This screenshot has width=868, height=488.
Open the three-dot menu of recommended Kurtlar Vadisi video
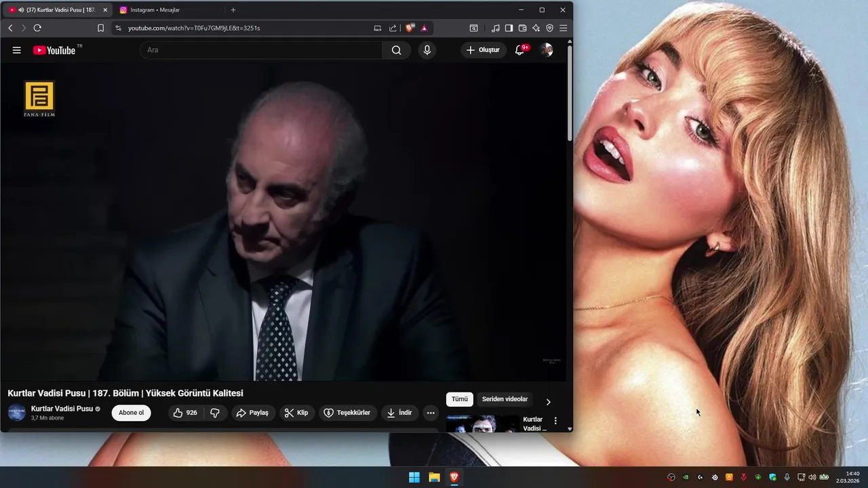pyautogui.click(x=555, y=421)
